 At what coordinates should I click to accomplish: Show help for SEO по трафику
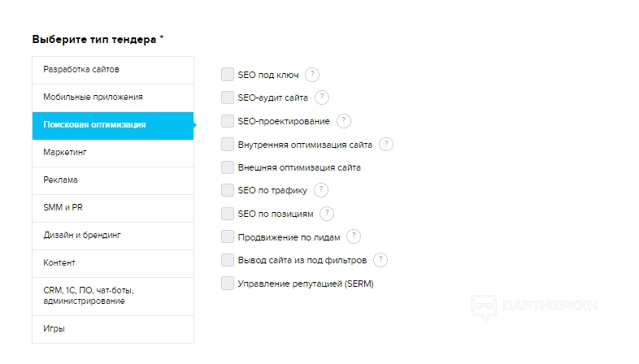[x=321, y=190]
